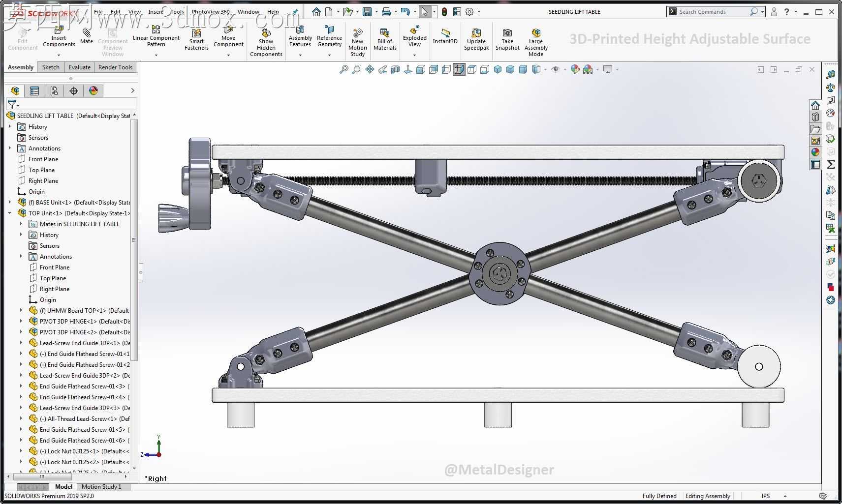The image size is (842, 504).
Task: Switch to ConfigurationManager panel tab
Action: click(54, 90)
